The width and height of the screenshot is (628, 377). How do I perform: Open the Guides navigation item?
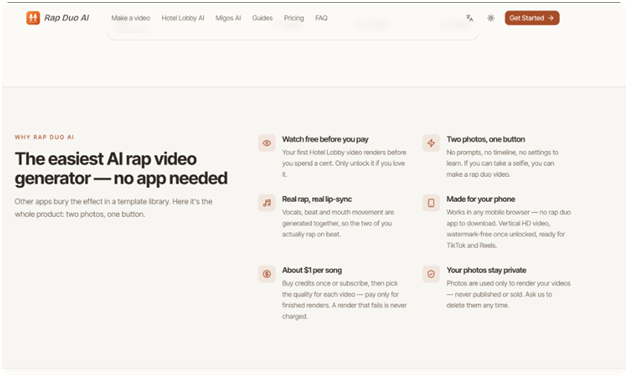point(262,18)
